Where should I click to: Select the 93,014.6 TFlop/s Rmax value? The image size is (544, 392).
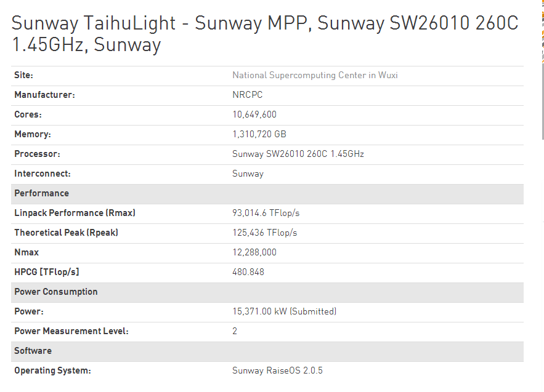point(266,213)
